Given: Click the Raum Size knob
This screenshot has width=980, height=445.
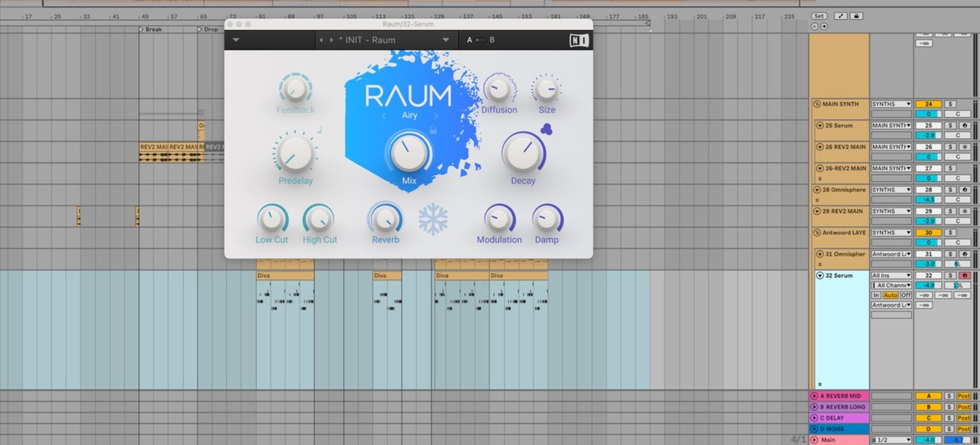Looking at the screenshot, I should (546, 89).
